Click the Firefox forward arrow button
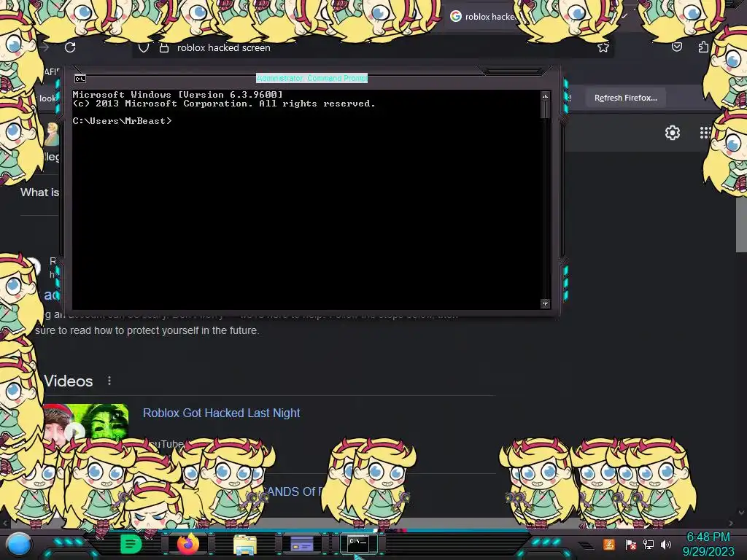Image resolution: width=747 pixels, height=560 pixels. [44, 47]
